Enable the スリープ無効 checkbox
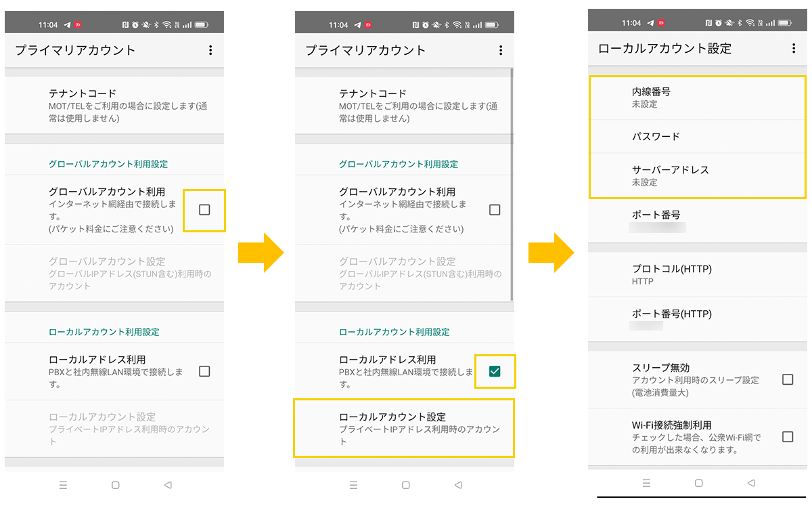 [x=787, y=379]
